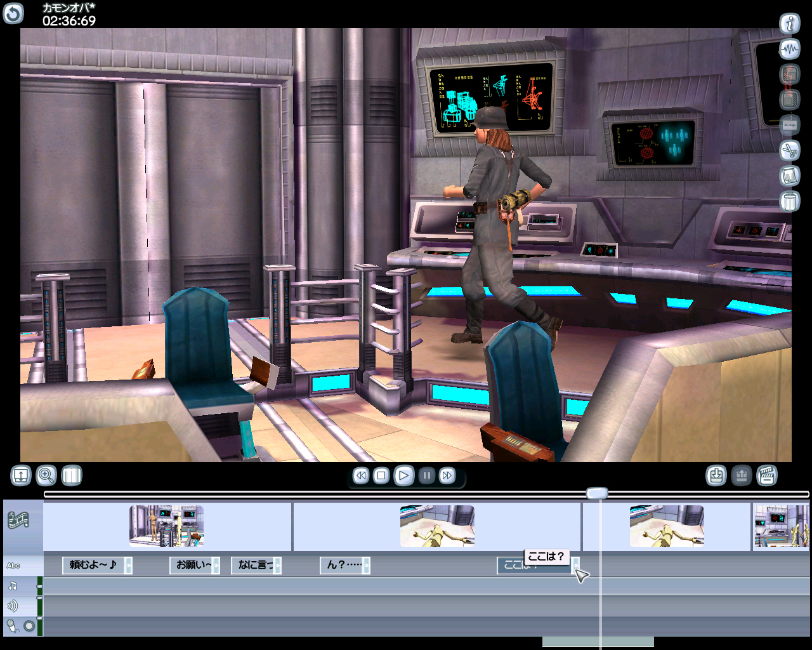The image size is (812, 650).
Task: Pause playback with the pause button
Action: (x=427, y=475)
